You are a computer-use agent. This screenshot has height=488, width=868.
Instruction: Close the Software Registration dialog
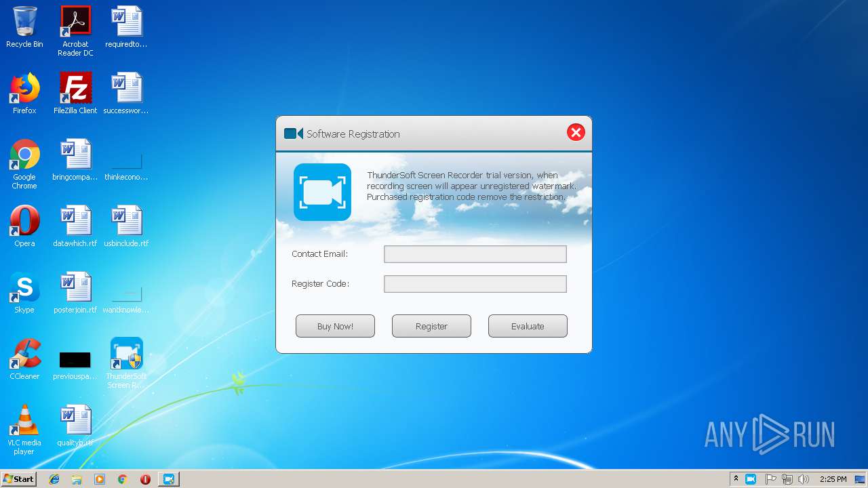[576, 133]
